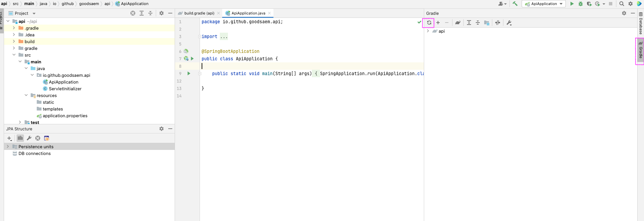Viewport: 644px width, 221px height.
Task: Click the profiler run icon
Action: tap(597, 4)
